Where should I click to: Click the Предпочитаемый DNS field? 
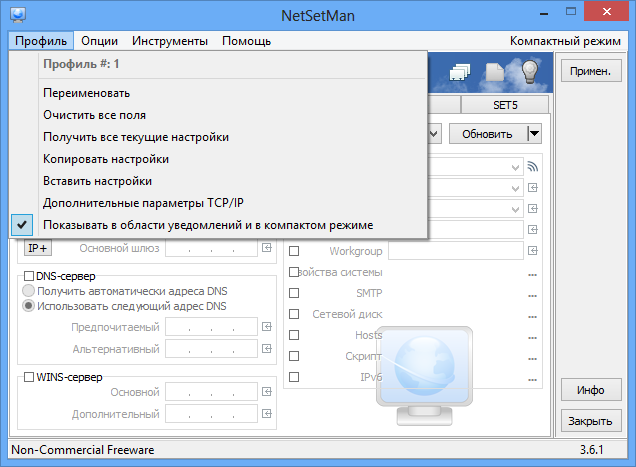coord(211,327)
